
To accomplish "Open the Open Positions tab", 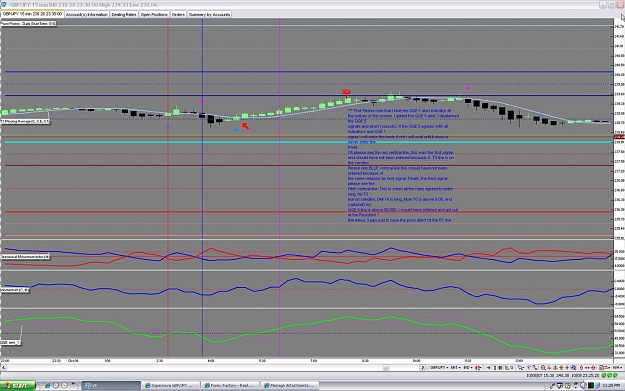I will [154, 14].
